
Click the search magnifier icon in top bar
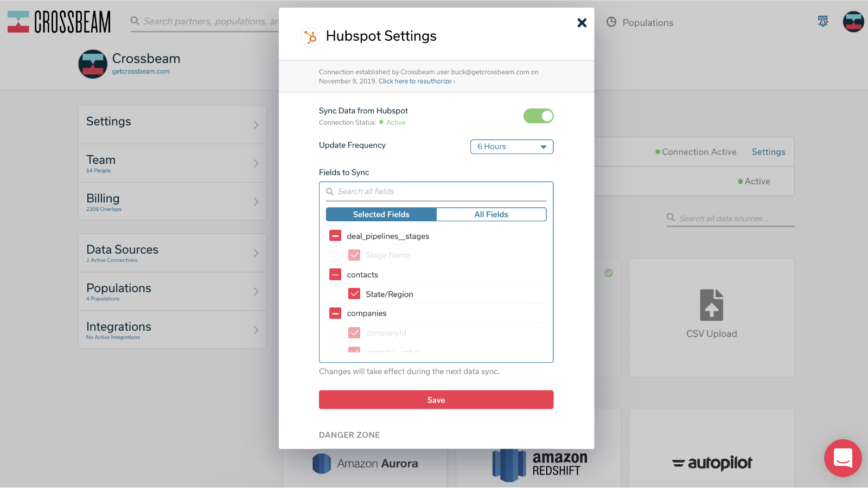tap(135, 21)
